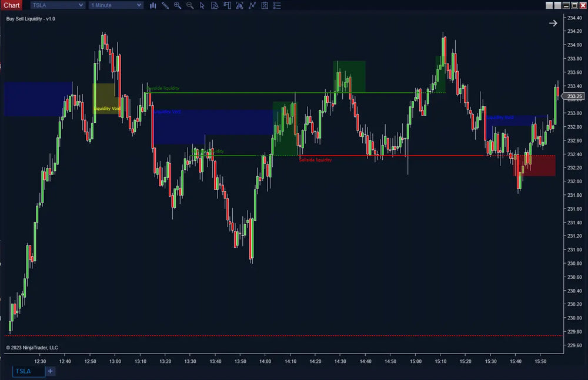Open the drawing tools pencil icon
588x380 pixels.
(165, 5)
